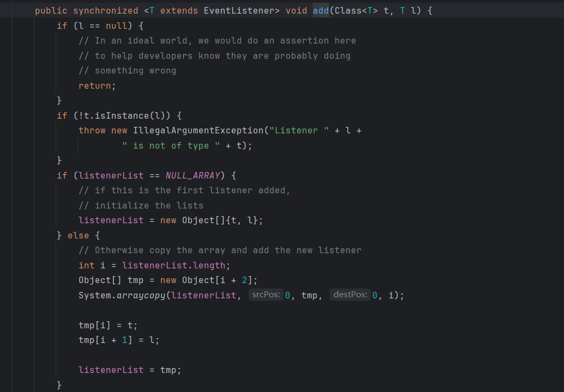Click the System class name
This screenshot has height=392, width=564.
94,295
